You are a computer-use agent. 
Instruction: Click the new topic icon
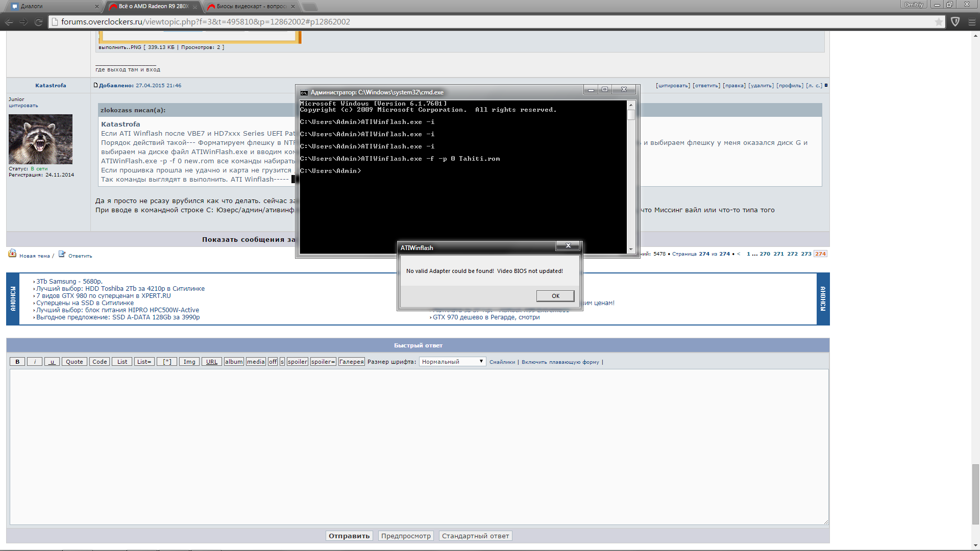click(12, 254)
